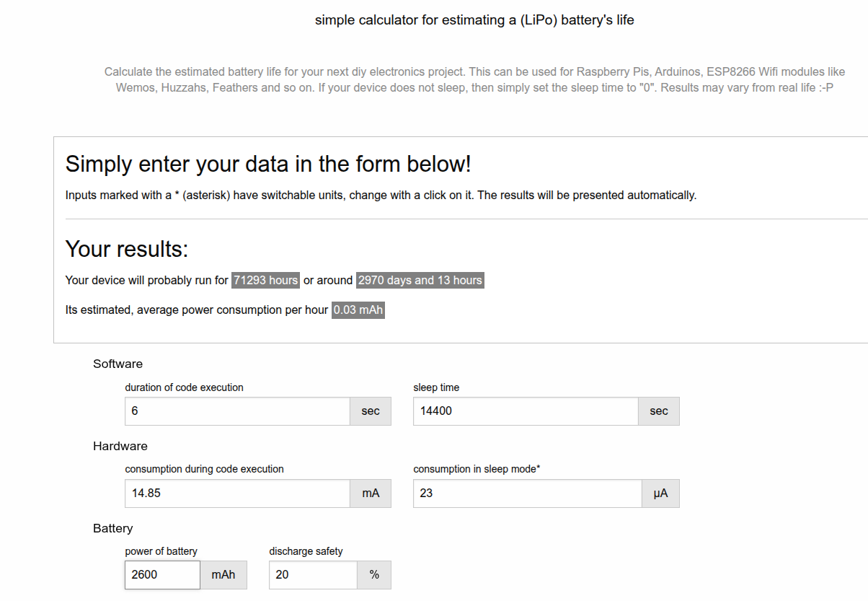Switch the µA unit of sleep consumption

(x=661, y=493)
